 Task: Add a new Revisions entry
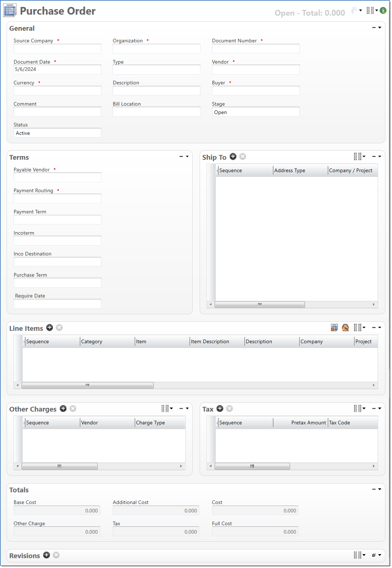coord(46,555)
